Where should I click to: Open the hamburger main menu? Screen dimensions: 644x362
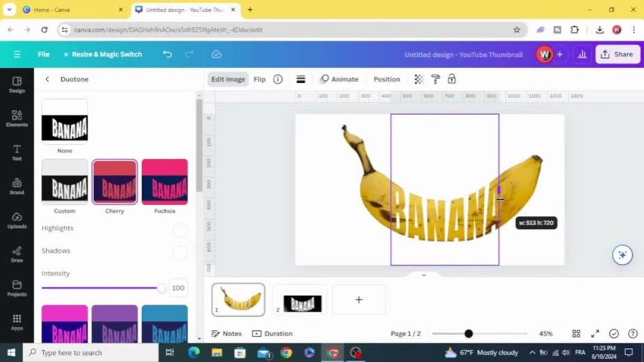click(17, 54)
